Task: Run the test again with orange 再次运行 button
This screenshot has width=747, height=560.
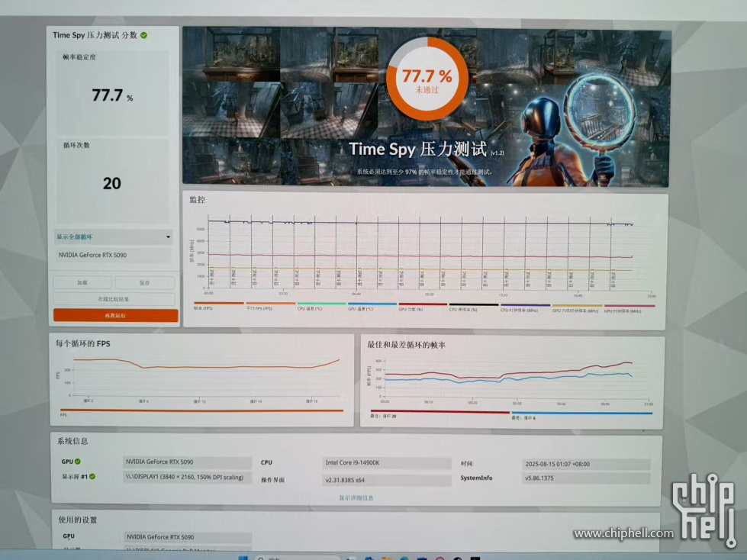Action: point(116,315)
